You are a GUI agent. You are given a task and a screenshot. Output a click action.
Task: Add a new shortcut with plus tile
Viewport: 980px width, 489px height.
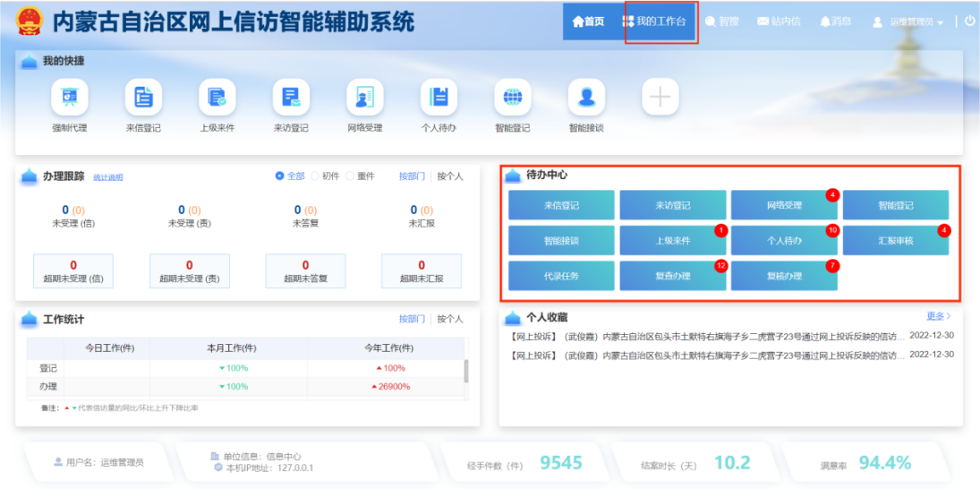click(x=660, y=98)
